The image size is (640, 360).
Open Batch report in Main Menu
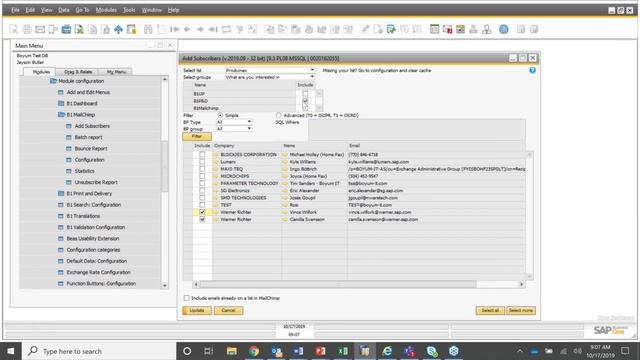pyautogui.click(x=88, y=138)
